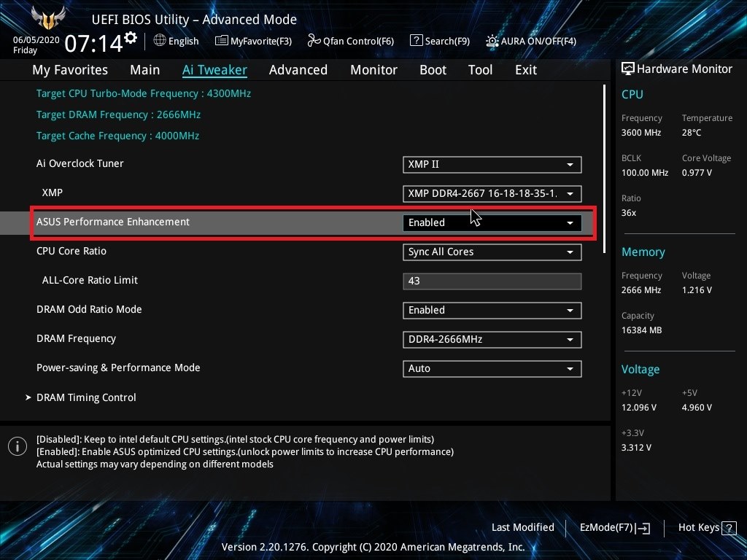
Task: Open Hot Keys text button
Action: [699, 527]
